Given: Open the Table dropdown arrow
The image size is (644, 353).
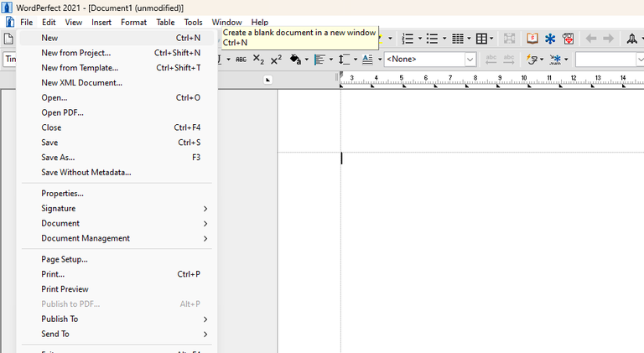Looking at the screenshot, I should [x=491, y=39].
